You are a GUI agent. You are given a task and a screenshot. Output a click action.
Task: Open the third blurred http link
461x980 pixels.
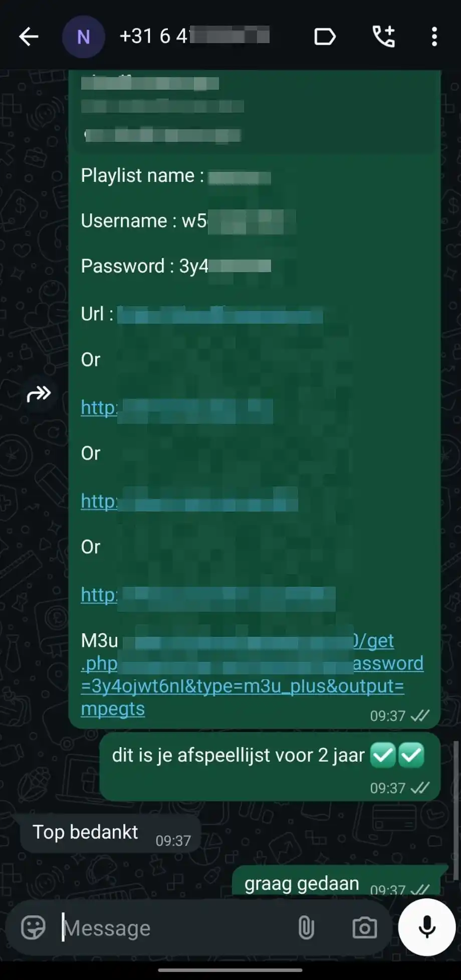pos(208,595)
